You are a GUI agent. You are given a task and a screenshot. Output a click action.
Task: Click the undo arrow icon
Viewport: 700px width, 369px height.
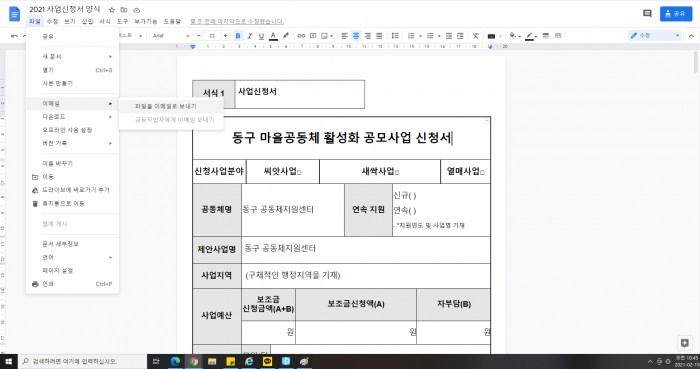[14, 36]
